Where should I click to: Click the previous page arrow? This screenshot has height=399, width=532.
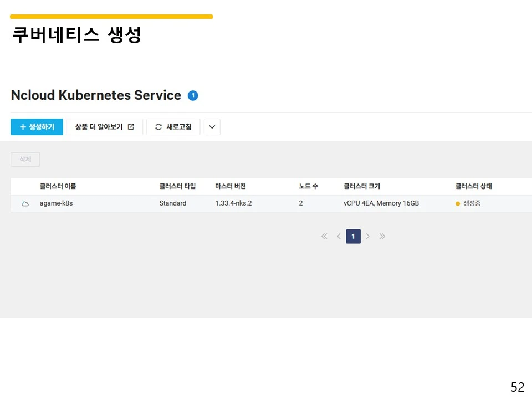(339, 236)
